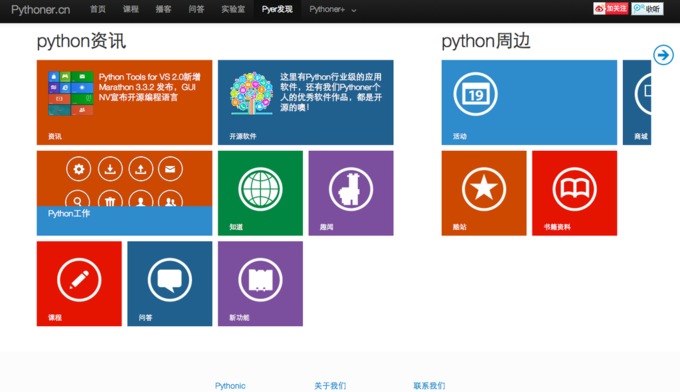Image resolution: width=680 pixels, height=392 pixels.
Task: Open the 实验室 nav item
Action: tap(233, 9)
